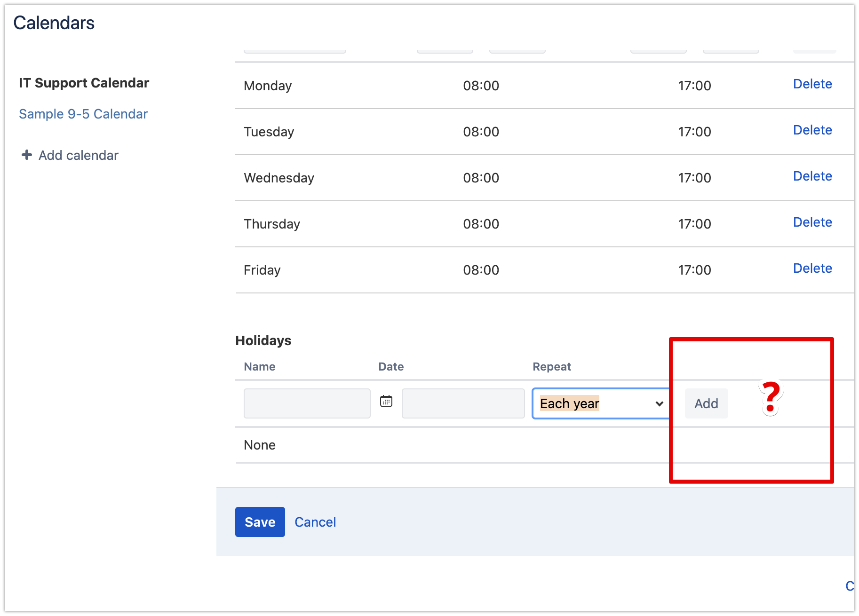Select the "Sample 9-5 Calendar" link

pos(83,114)
